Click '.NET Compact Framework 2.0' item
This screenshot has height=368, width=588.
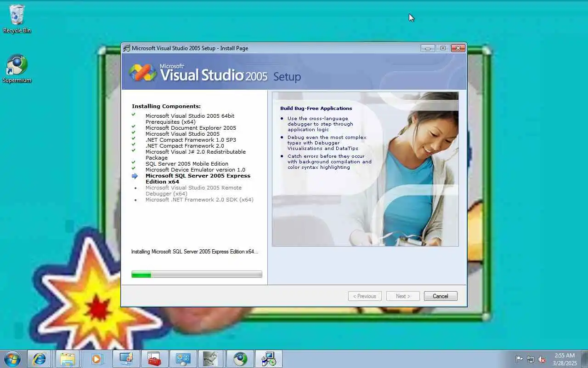click(x=185, y=146)
